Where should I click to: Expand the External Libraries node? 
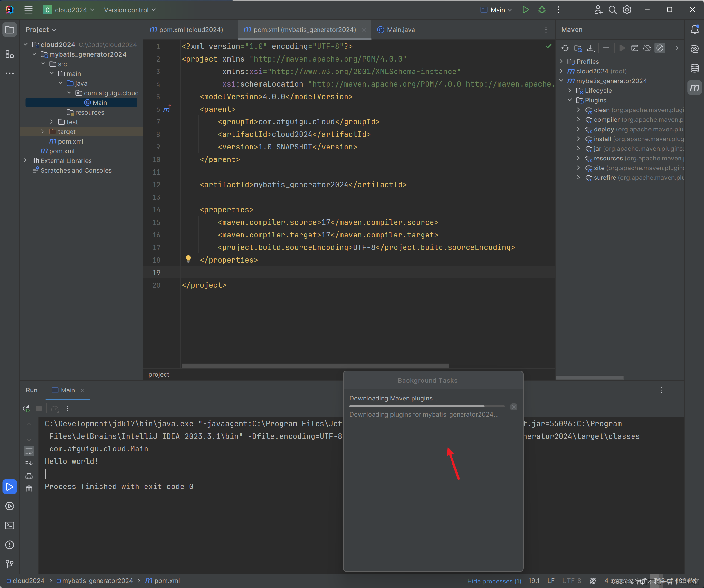(25, 161)
